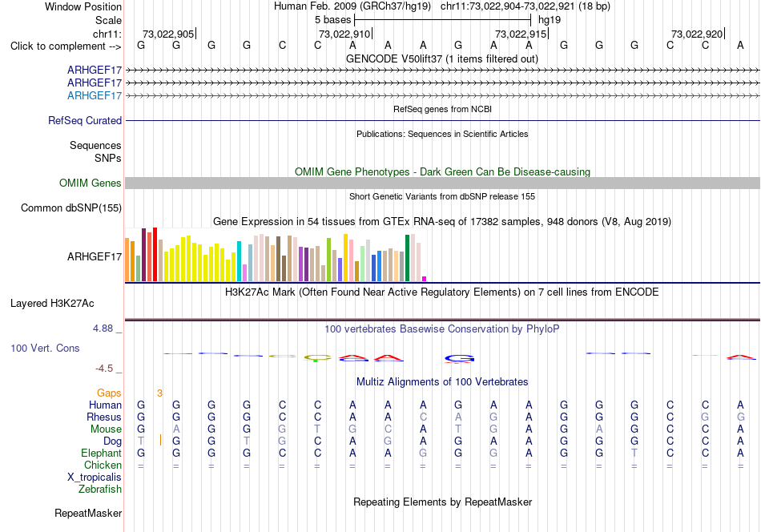Click the orange Gaps label
Viewport: 761px width, 532px height.
109,393
